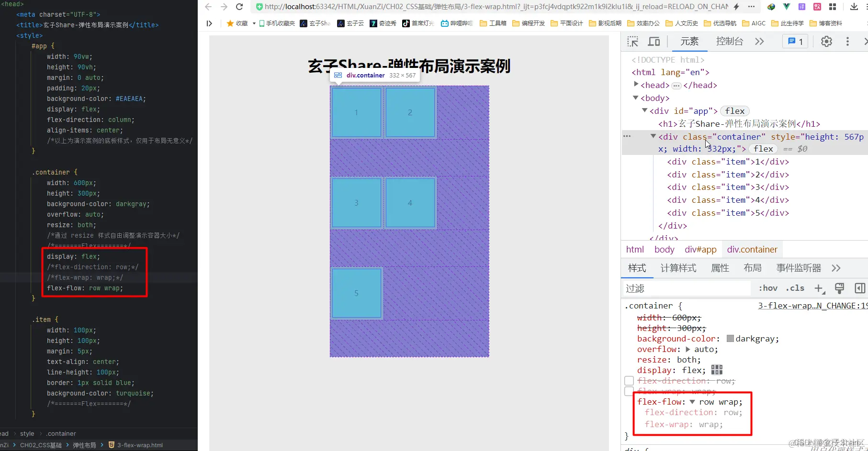Open 3-flex-wrap.html in editor breadcrumb
This screenshot has width=868, height=451.
point(135,445)
